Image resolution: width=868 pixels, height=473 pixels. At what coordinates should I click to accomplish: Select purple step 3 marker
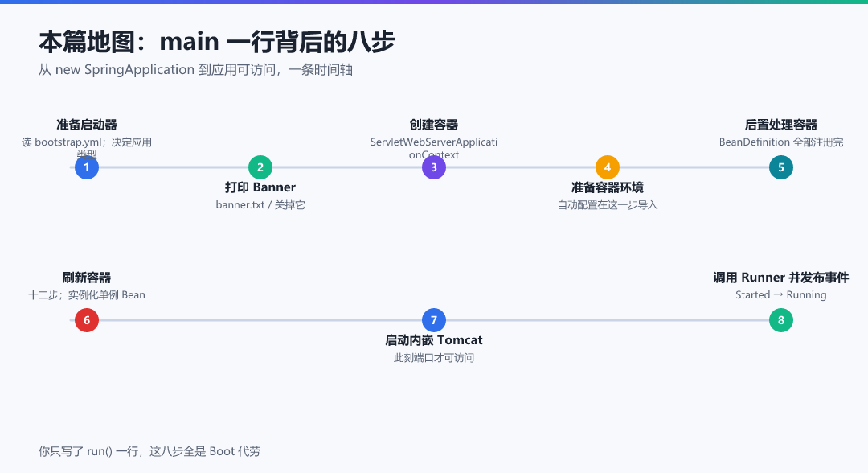434,167
